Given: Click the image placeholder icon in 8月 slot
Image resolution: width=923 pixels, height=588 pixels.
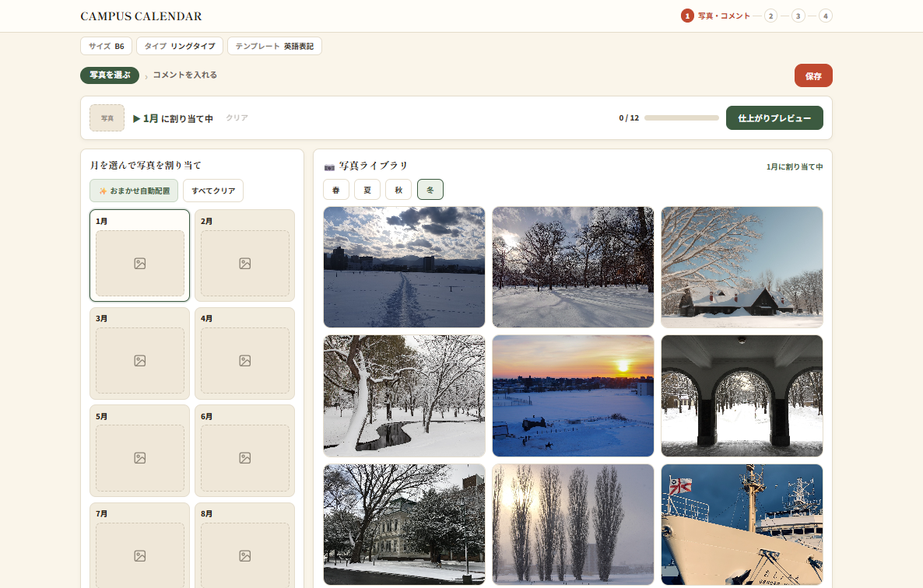Looking at the screenshot, I should pyautogui.click(x=245, y=555).
